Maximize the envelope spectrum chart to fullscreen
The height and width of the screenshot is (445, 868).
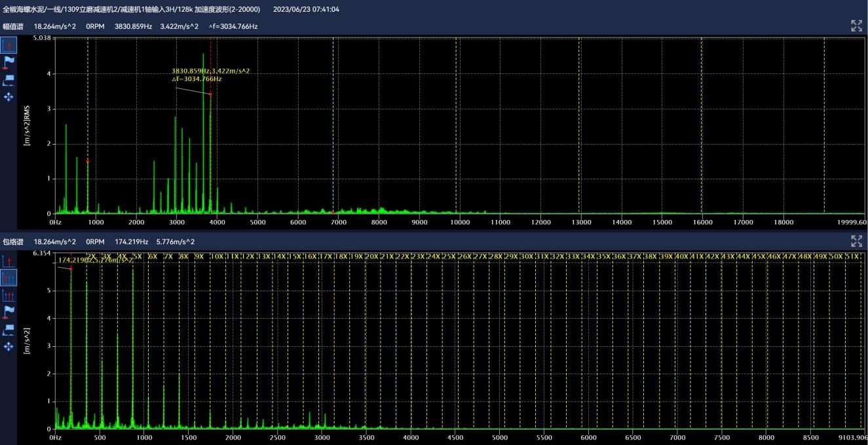pos(856,241)
